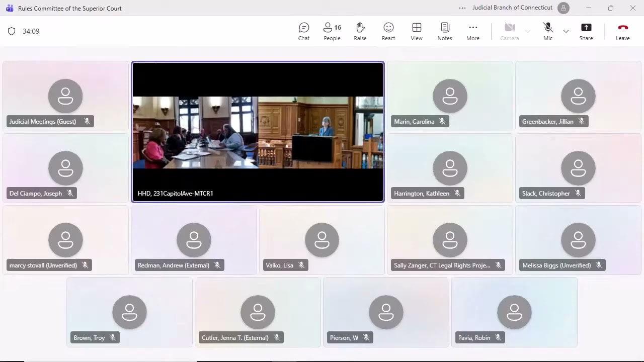Screen dimensions: 644x362
Task: Click the Pavia, Robin name label
Action: pyautogui.click(x=474, y=337)
